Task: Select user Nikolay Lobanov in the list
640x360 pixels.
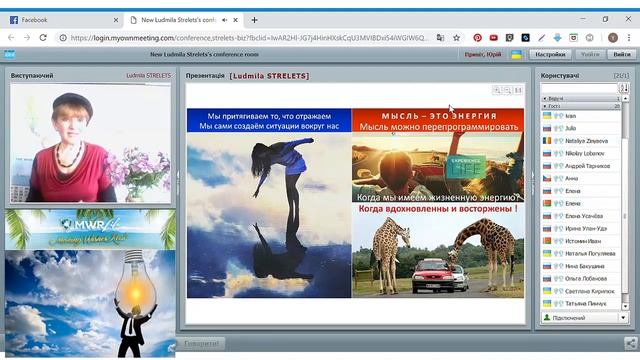Action: click(x=581, y=153)
